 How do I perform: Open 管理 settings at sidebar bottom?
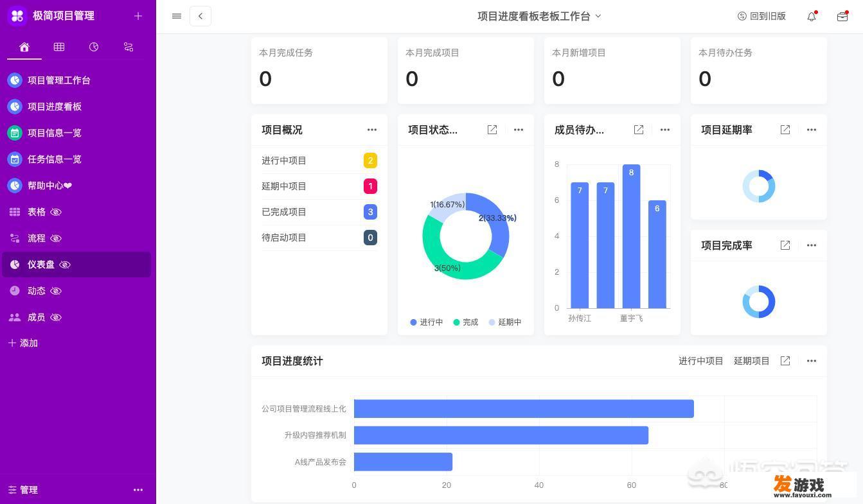[x=23, y=490]
